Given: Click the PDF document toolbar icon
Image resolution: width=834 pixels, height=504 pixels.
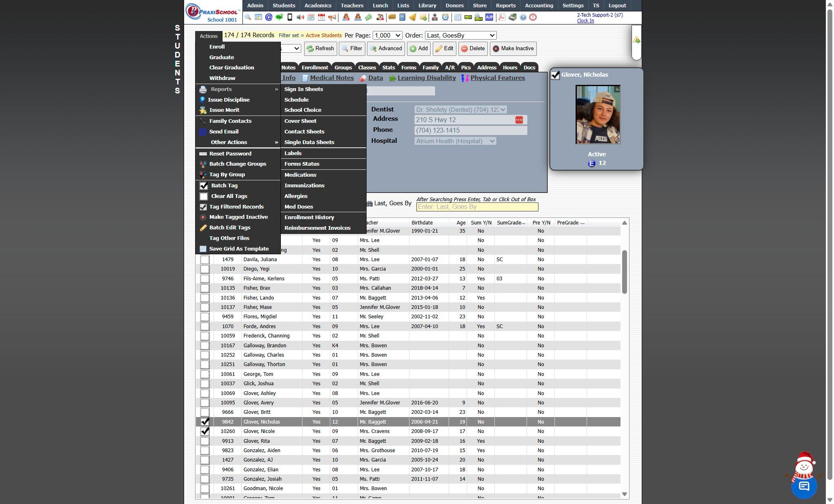Looking at the screenshot, I should [x=501, y=17].
